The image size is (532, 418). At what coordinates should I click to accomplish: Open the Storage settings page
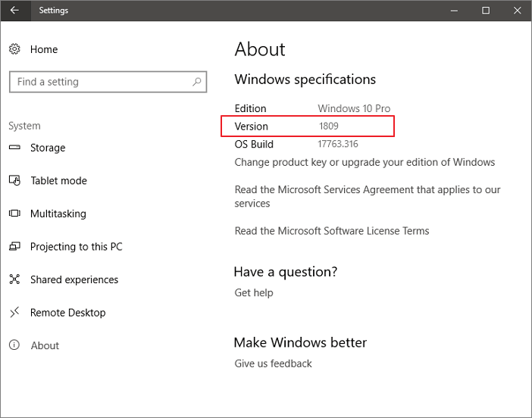48,148
